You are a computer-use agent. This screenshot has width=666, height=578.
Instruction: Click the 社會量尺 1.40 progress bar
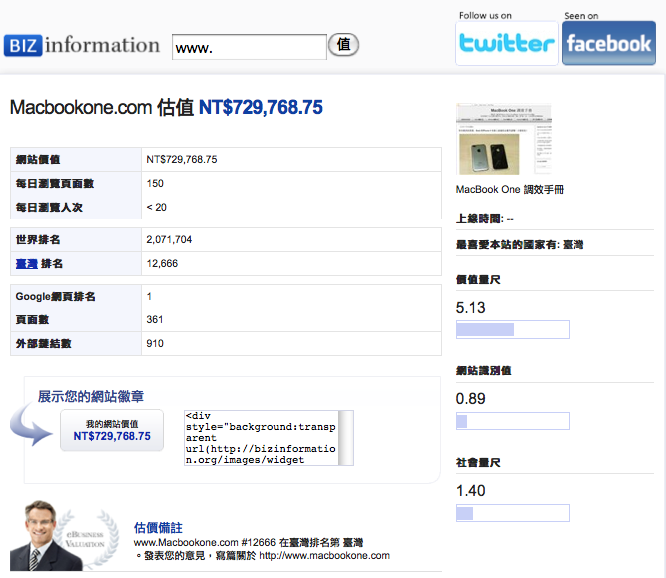coord(513,513)
